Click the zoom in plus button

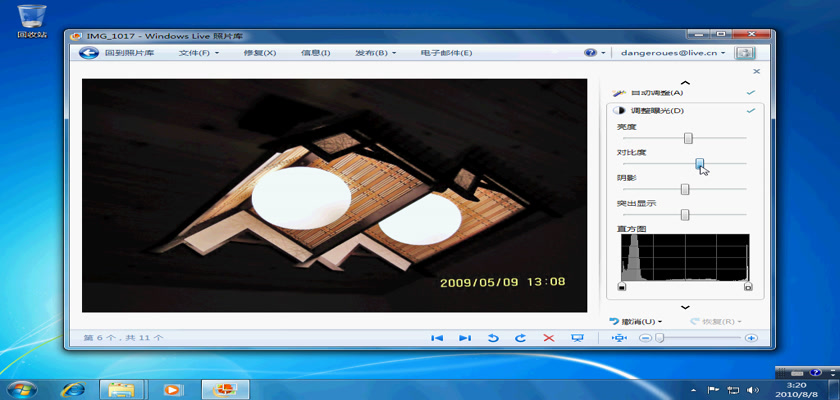click(x=751, y=338)
